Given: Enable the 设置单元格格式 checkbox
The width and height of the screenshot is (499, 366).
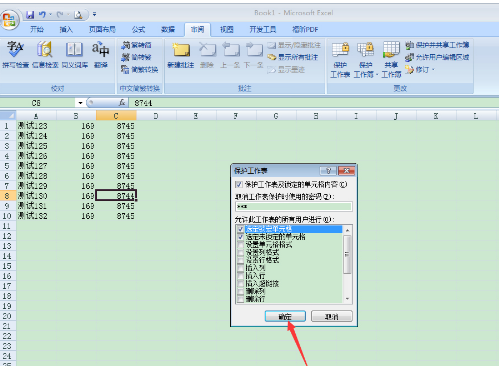Looking at the screenshot, I should tap(240, 245).
